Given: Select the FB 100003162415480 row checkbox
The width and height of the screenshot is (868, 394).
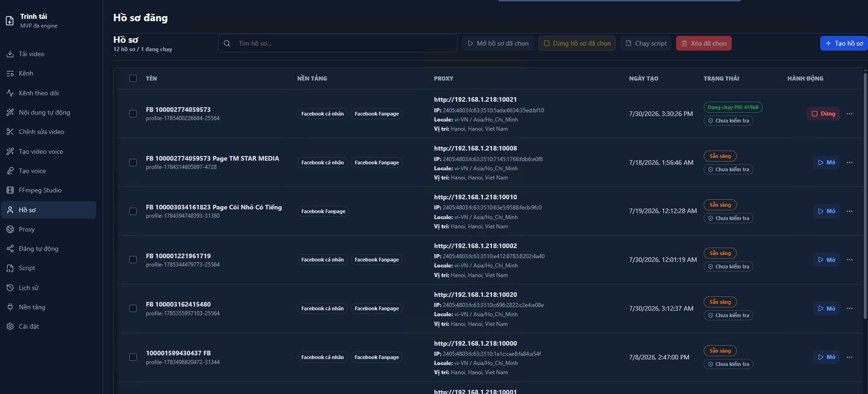Looking at the screenshot, I should (133, 308).
